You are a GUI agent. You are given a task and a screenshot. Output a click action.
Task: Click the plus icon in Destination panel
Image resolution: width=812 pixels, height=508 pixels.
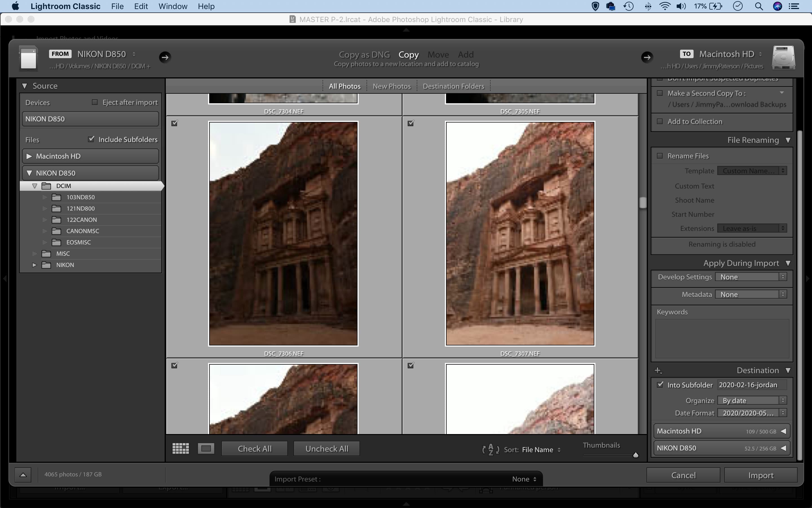(658, 371)
